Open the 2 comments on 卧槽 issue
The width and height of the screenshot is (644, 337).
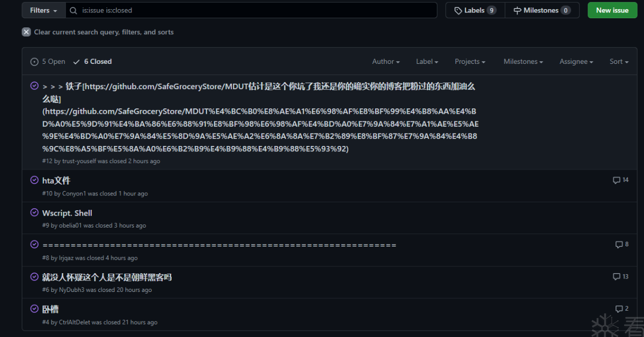(622, 309)
